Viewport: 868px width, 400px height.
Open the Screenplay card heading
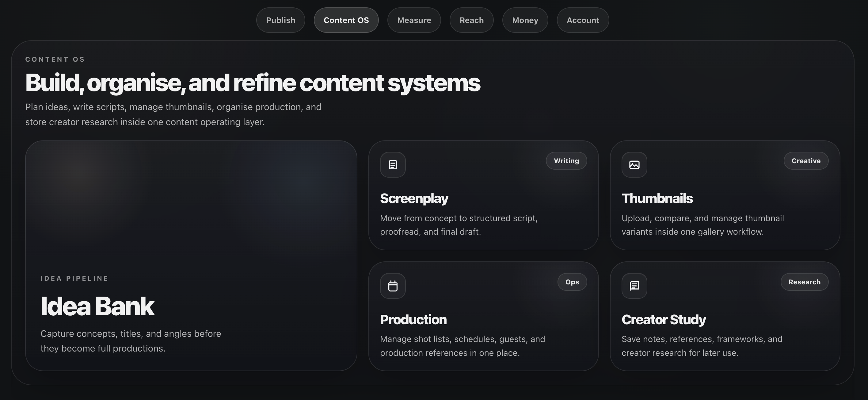click(414, 199)
